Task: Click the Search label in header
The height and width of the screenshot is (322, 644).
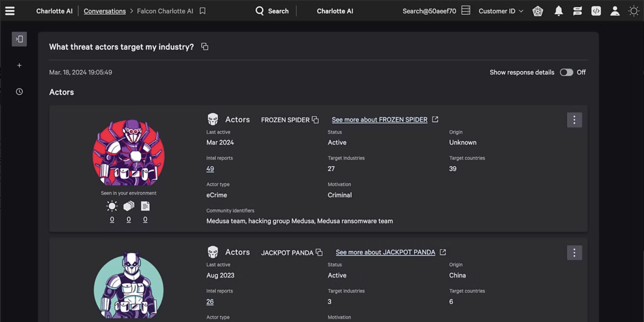Action: (278, 11)
